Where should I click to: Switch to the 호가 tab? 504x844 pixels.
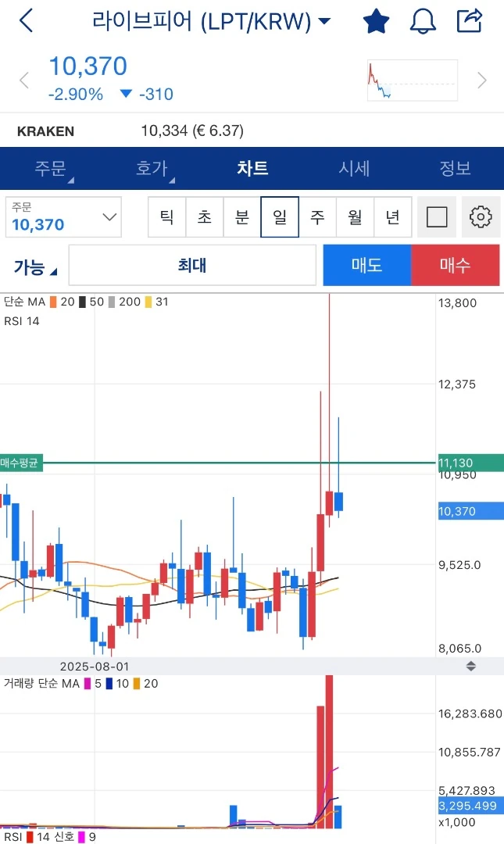tap(152, 169)
